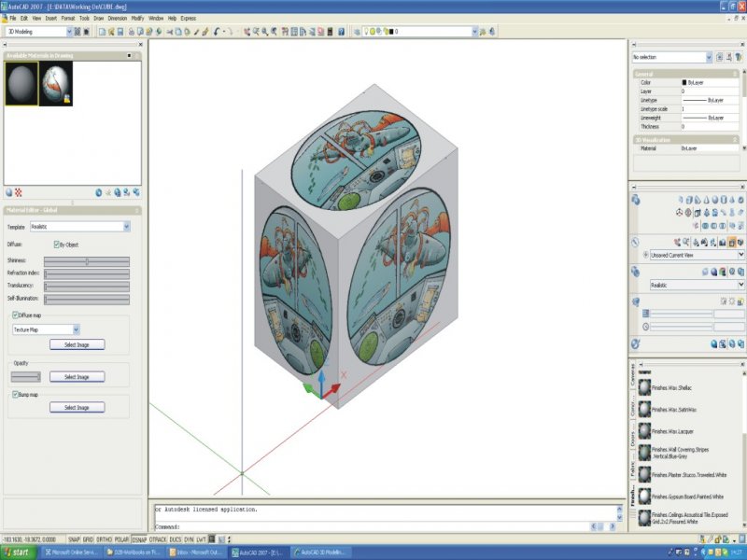The width and height of the screenshot is (747, 560).
Task: Open the 3D Modeling workspace dropdown
Action: click(x=69, y=32)
